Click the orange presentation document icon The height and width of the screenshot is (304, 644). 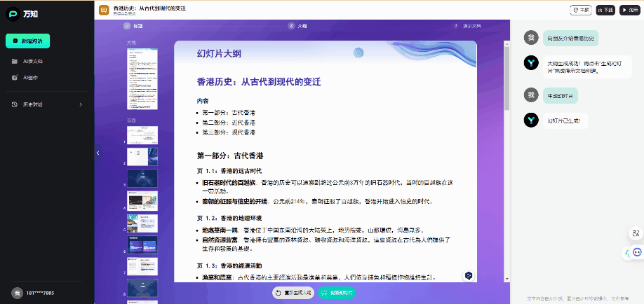104,10
